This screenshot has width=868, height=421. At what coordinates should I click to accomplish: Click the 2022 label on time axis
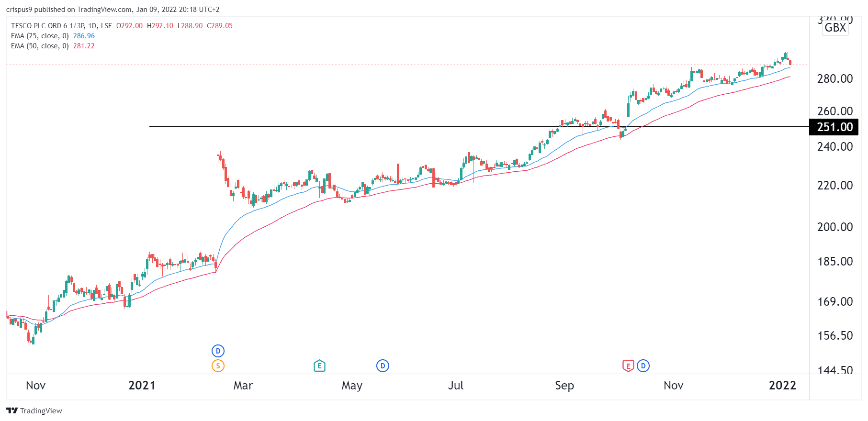click(x=782, y=386)
